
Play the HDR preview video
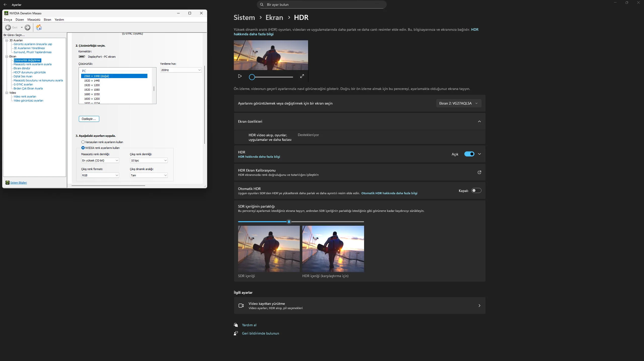coord(240,76)
